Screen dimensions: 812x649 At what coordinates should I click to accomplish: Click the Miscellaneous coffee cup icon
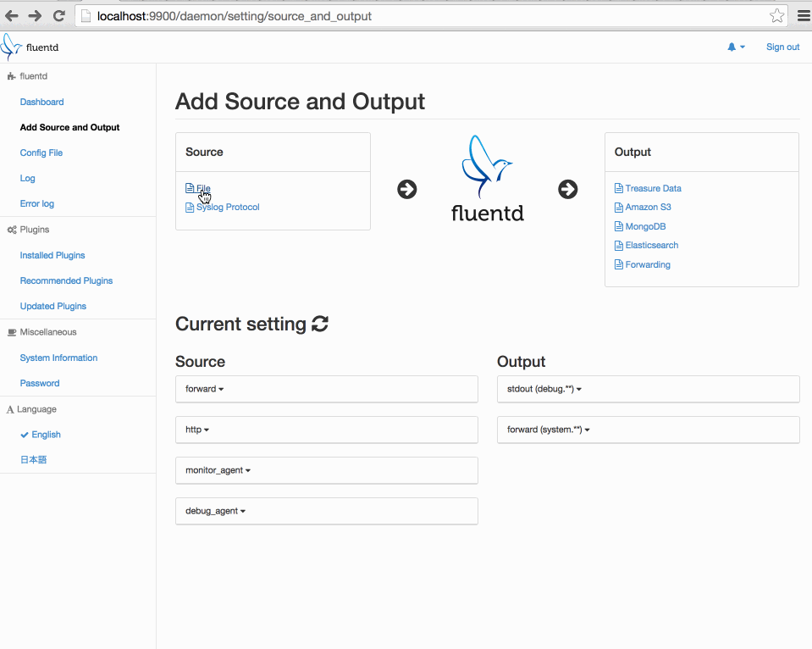pyautogui.click(x=11, y=332)
